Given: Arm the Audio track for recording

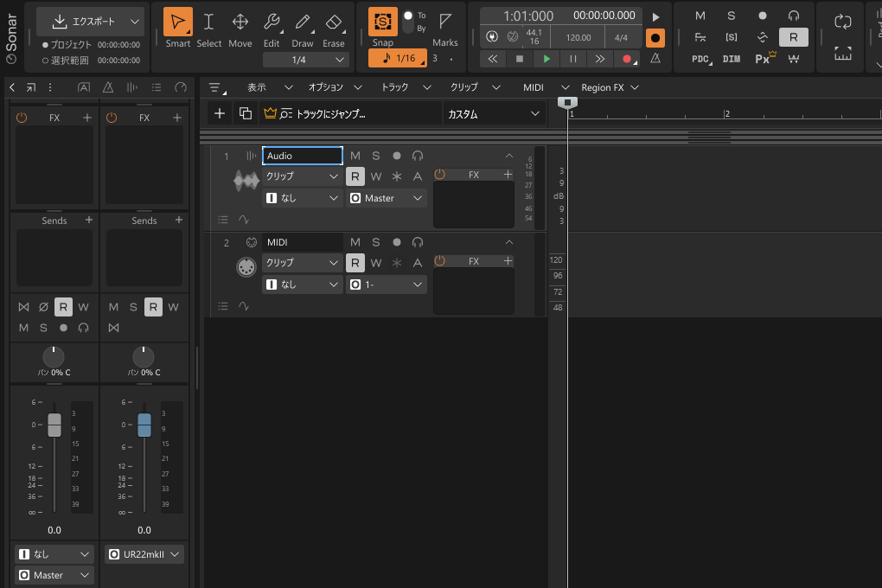Looking at the screenshot, I should click(397, 156).
